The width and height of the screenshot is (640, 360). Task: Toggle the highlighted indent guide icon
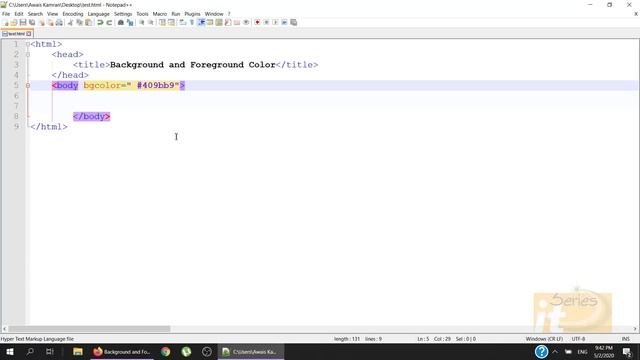201,23
